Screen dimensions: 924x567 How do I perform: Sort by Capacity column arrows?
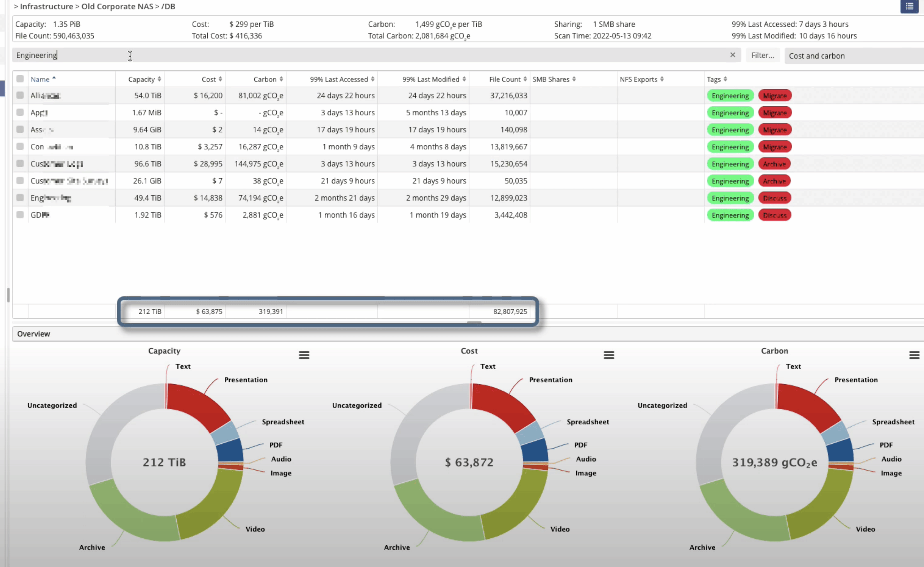click(x=160, y=79)
